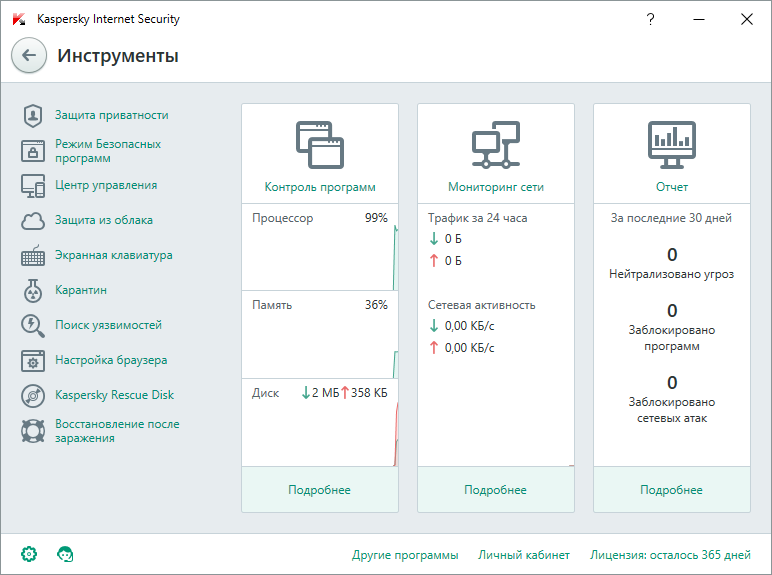Open Центр управления link
This screenshot has width=772, height=575.
point(106,185)
